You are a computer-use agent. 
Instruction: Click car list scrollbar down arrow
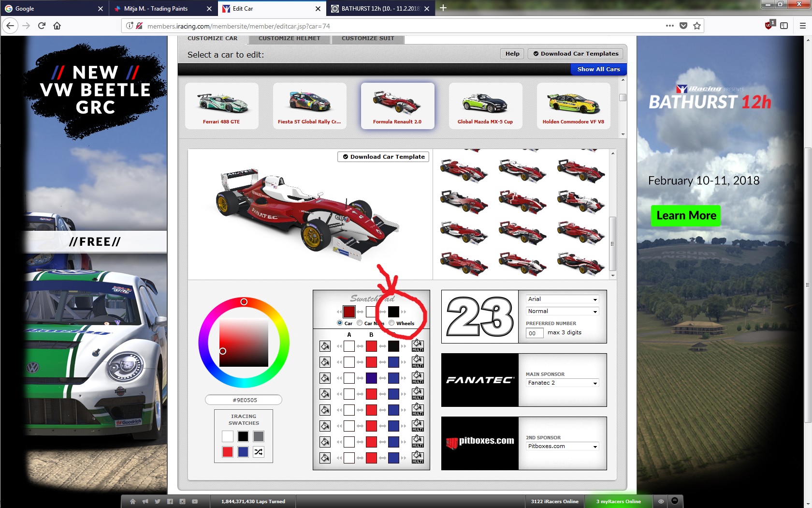click(x=623, y=134)
